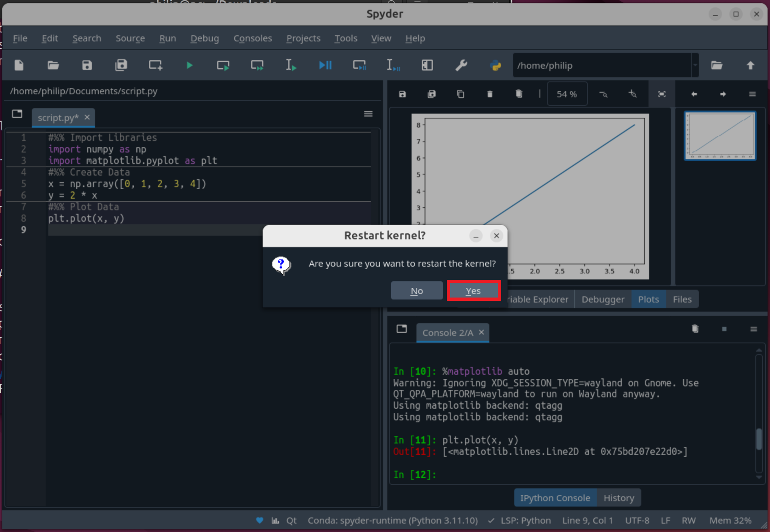Browse for a working directory folder icon
The image size is (770, 532).
point(717,65)
